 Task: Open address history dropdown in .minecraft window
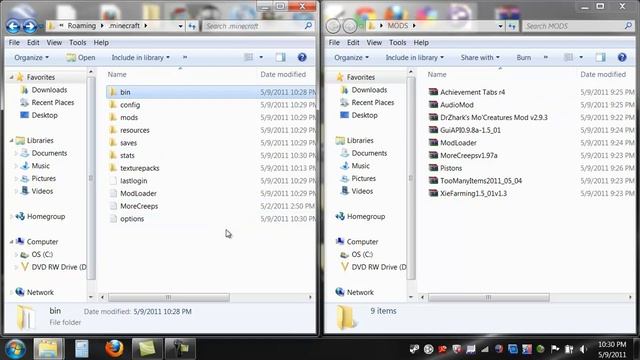[x=180, y=26]
